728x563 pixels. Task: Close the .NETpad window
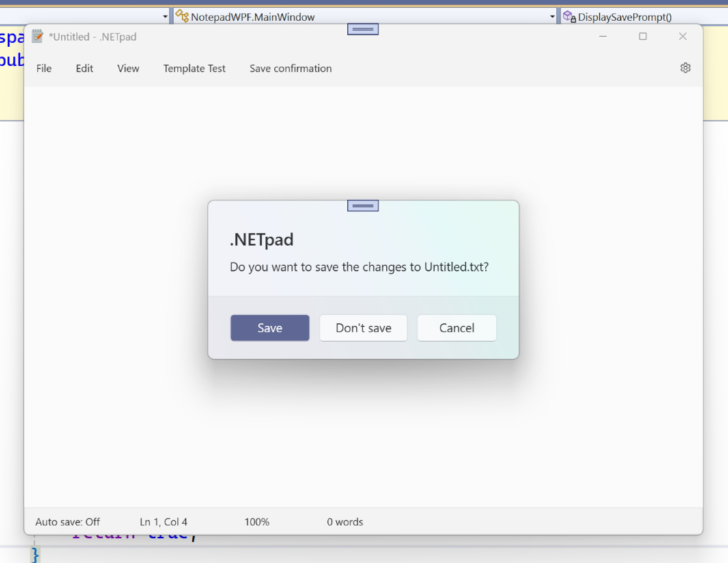tap(682, 36)
